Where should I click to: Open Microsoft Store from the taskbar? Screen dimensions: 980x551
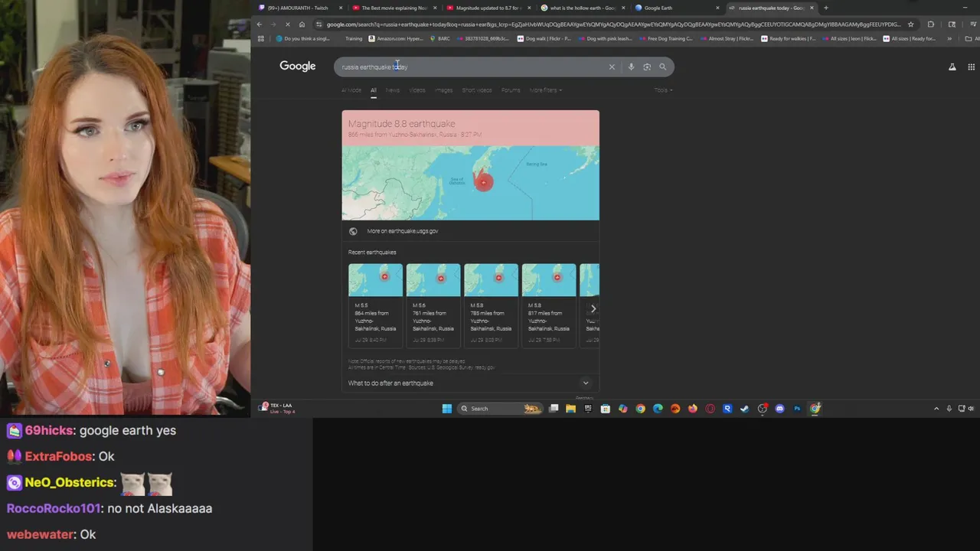click(x=605, y=409)
